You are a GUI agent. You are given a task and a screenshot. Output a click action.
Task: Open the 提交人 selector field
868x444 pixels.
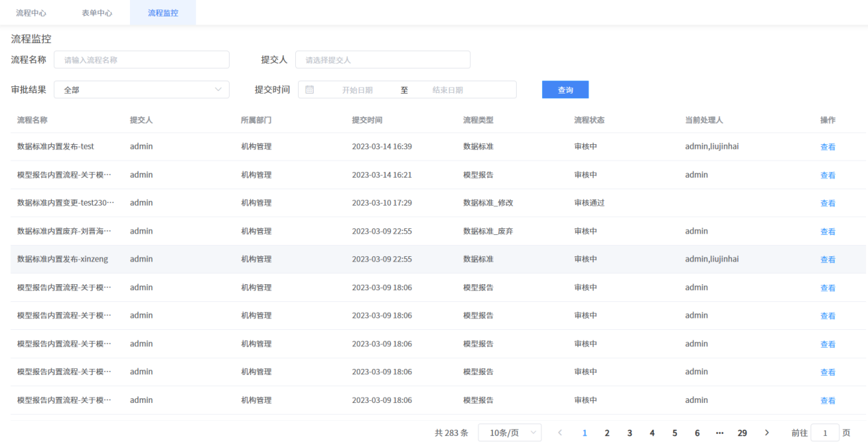click(383, 59)
